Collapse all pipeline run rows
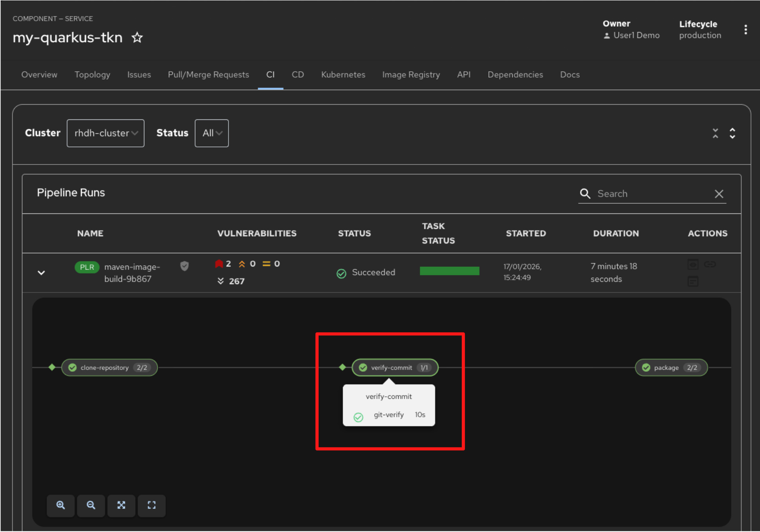This screenshot has width=760, height=532. [715, 133]
